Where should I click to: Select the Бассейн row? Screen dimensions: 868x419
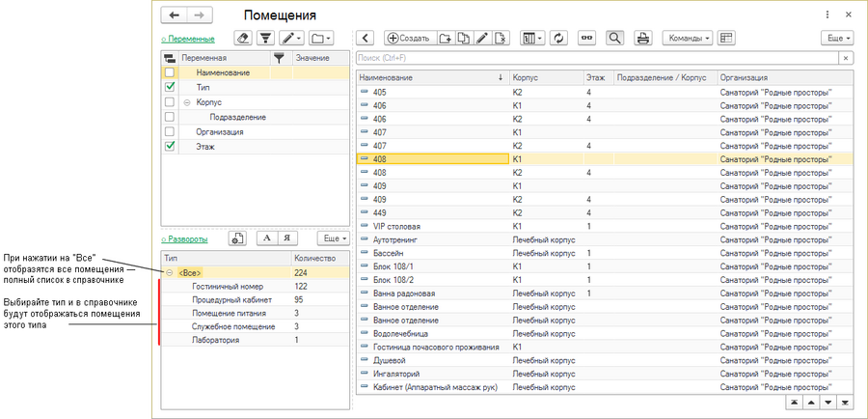[605, 253]
